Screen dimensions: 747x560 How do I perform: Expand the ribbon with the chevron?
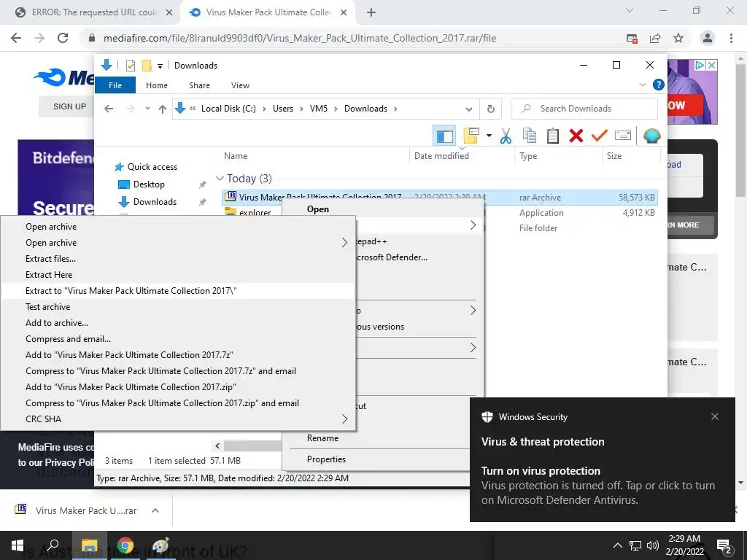coord(642,85)
